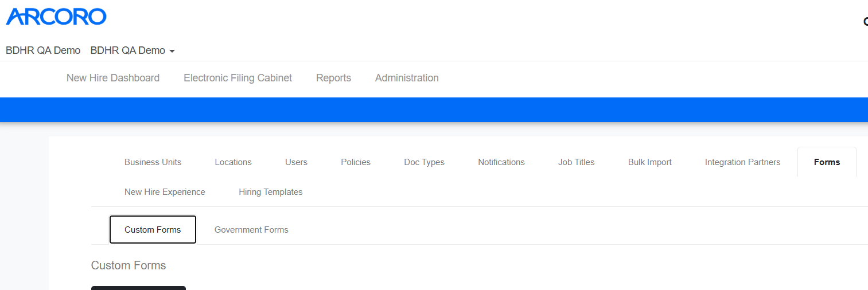Click the Custom Forms heading
This screenshot has height=290, width=868.
(x=129, y=265)
